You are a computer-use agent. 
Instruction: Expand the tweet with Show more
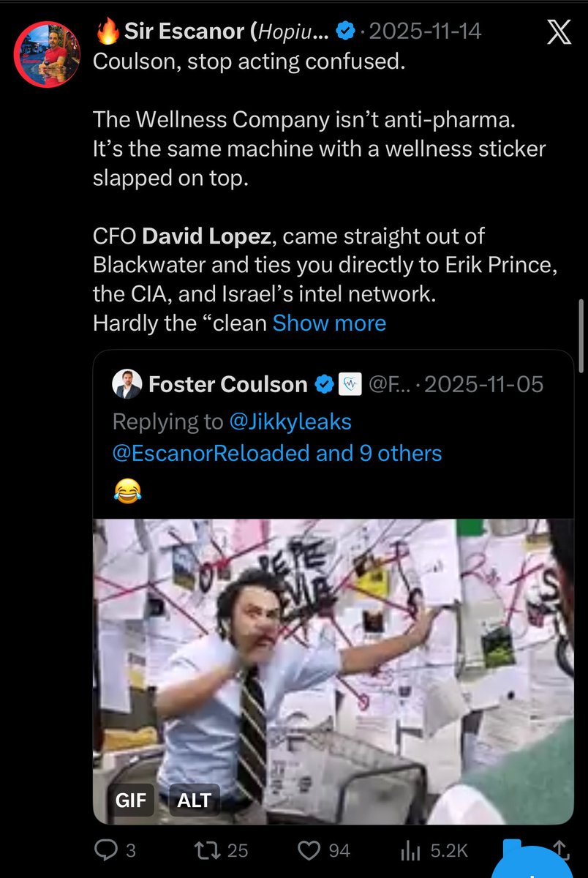point(329,323)
